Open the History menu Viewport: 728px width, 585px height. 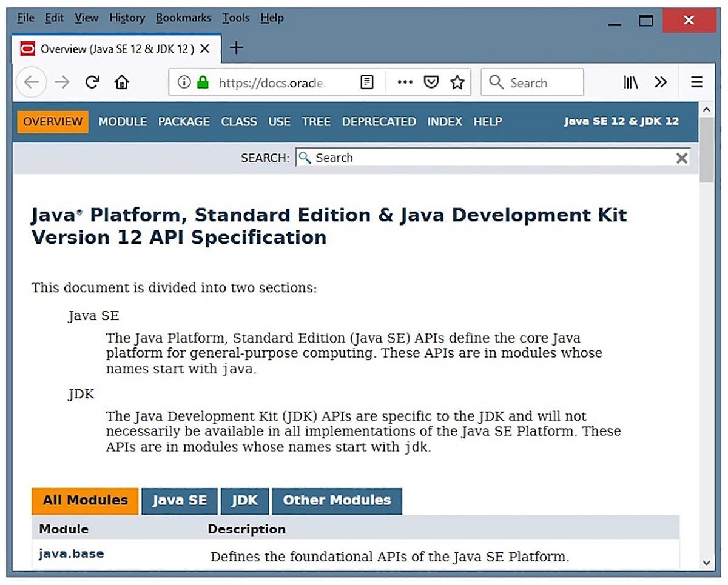click(x=127, y=18)
